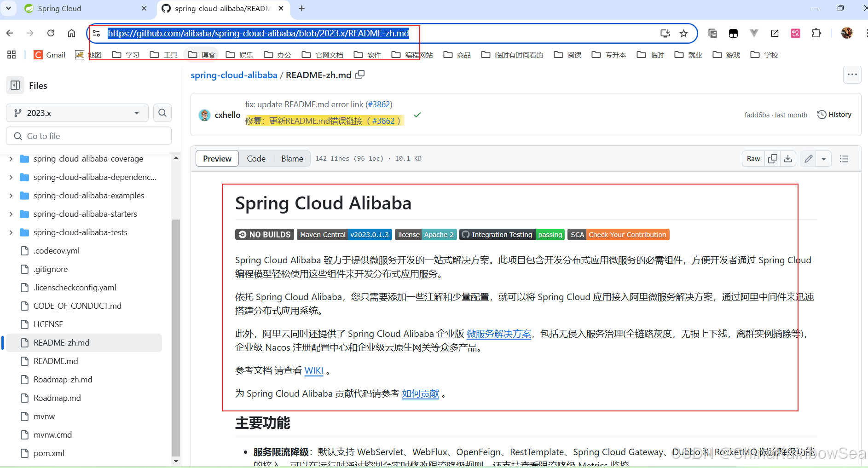Image resolution: width=868 pixels, height=468 pixels.
Task: Open the apps grid in bookmarks bar
Action: pos(12,55)
